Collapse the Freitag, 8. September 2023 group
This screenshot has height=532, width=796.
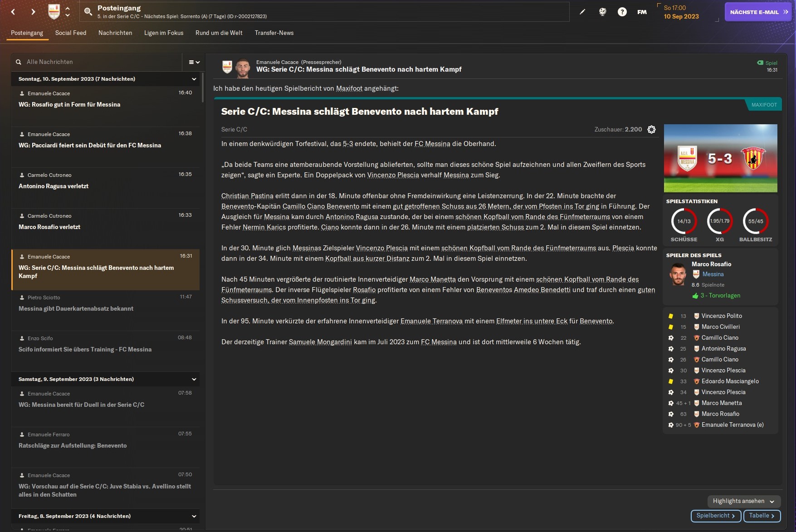tap(194, 516)
